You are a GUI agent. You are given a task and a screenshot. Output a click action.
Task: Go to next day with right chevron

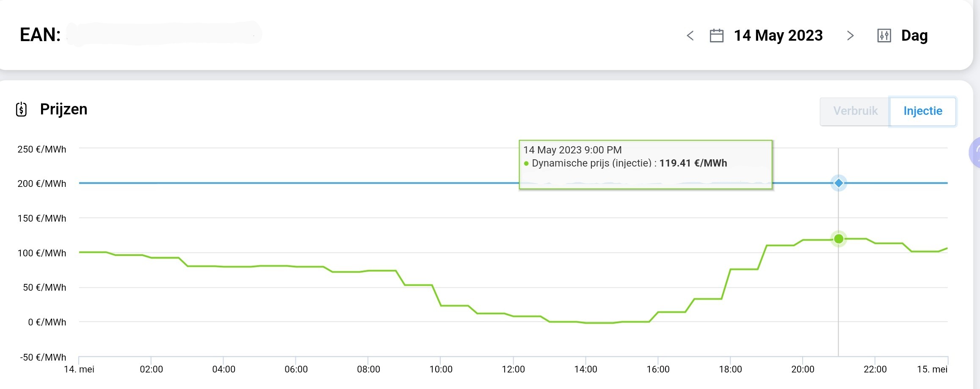click(x=850, y=36)
